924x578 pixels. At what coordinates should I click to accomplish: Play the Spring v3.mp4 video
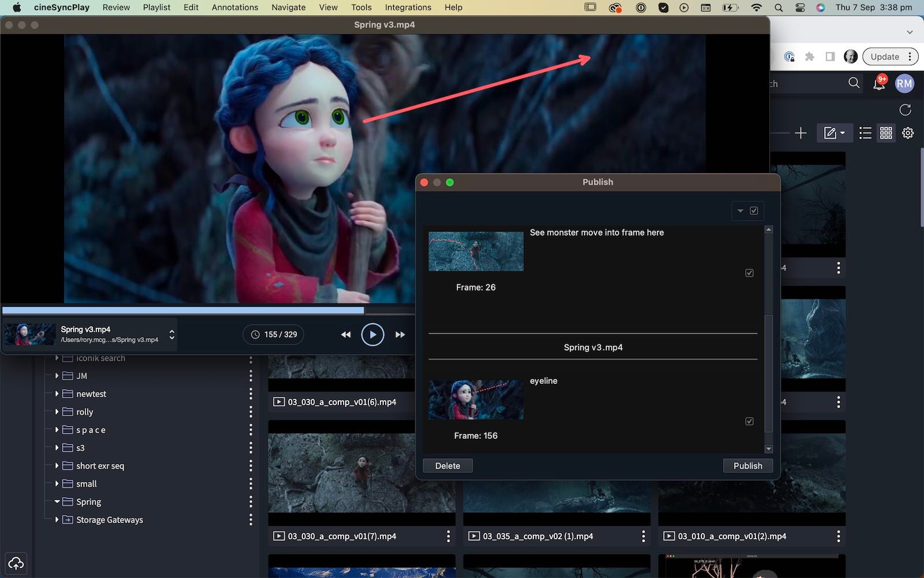click(372, 335)
